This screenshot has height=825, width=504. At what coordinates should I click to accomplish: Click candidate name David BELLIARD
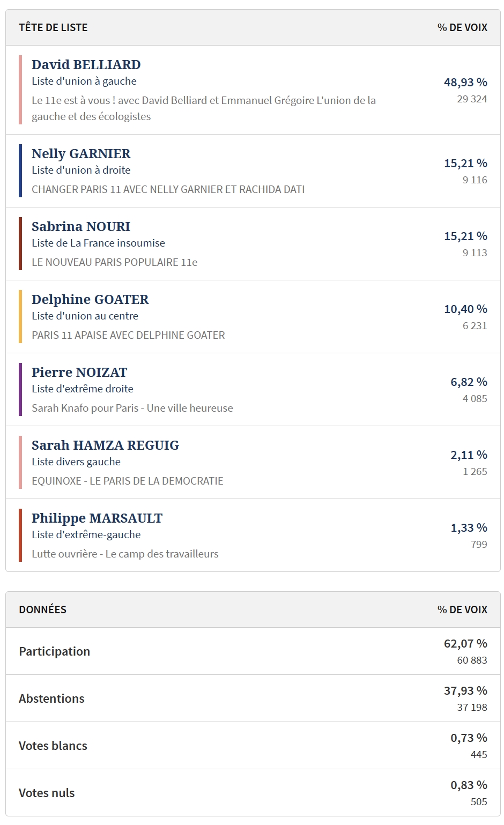click(x=86, y=65)
